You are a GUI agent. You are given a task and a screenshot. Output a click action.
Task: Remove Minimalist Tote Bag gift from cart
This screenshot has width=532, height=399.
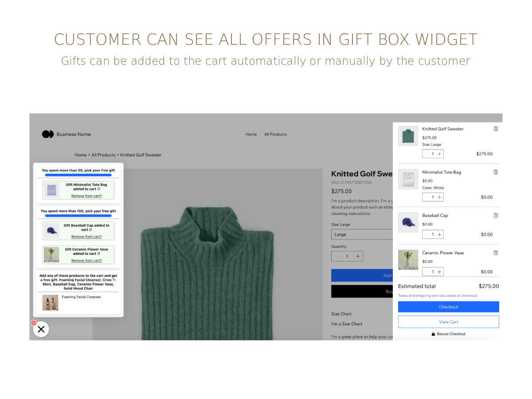[86, 196]
